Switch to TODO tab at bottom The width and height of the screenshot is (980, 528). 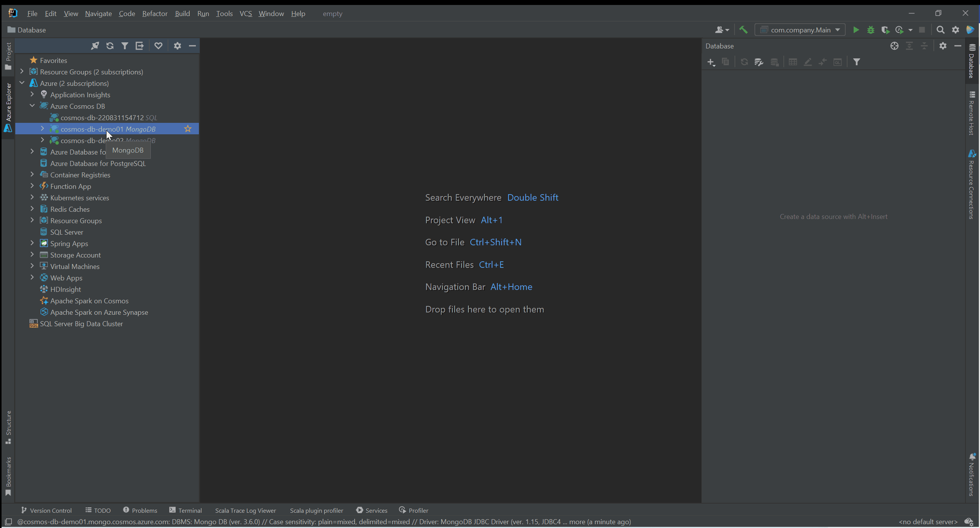tap(102, 510)
